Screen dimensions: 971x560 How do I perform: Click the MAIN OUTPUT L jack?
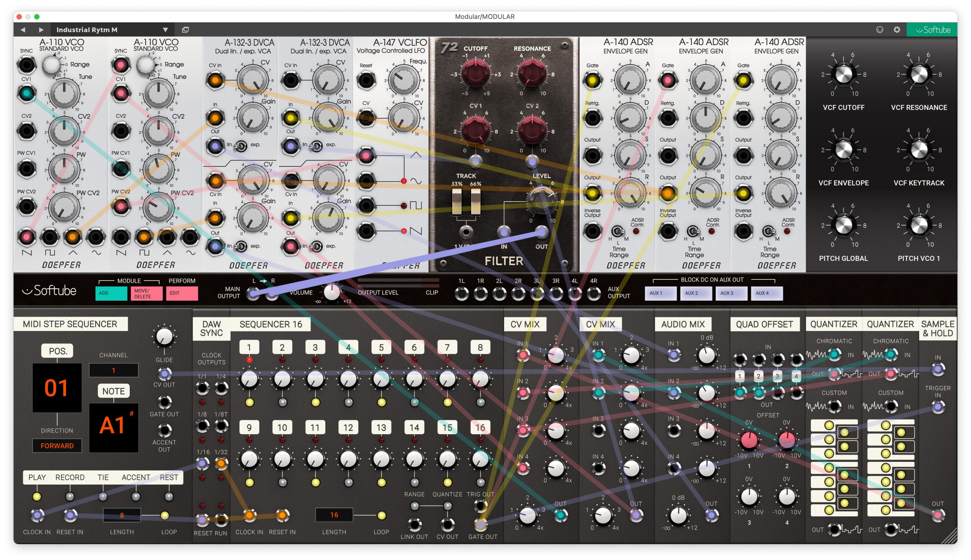tap(253, 294)
